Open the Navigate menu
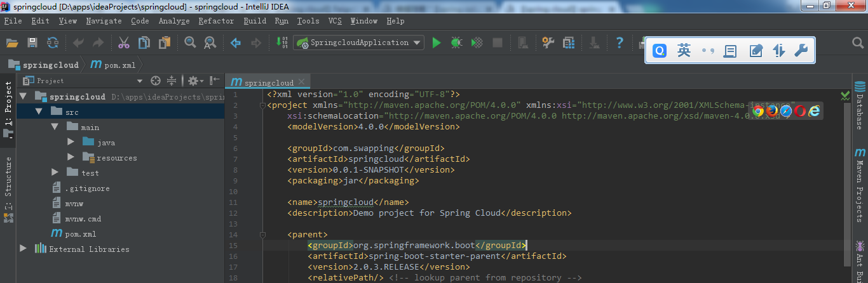868x283 pixels. [x=104, y=21]
